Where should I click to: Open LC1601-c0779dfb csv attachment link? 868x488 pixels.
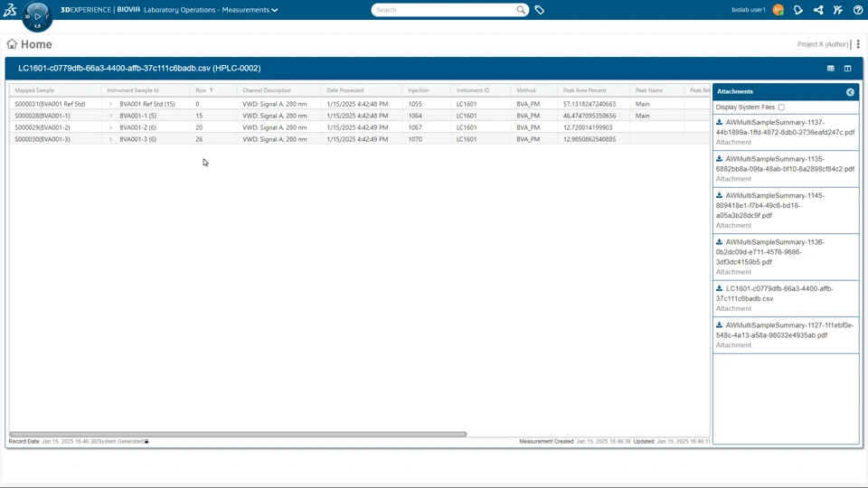775,293
